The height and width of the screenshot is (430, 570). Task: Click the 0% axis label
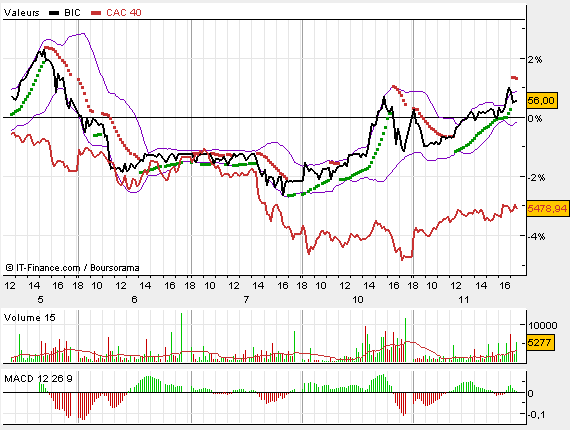coord(535,118)
